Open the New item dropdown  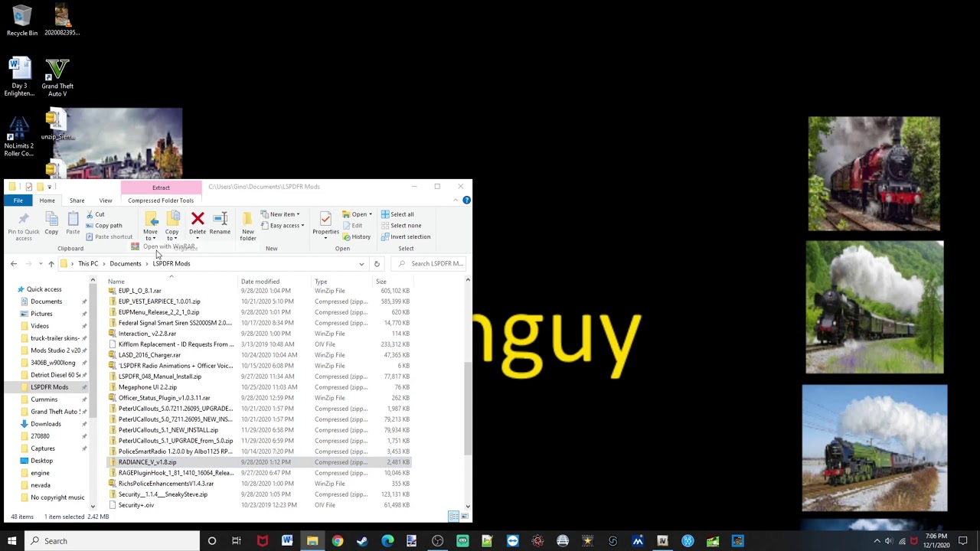(281, 214)
